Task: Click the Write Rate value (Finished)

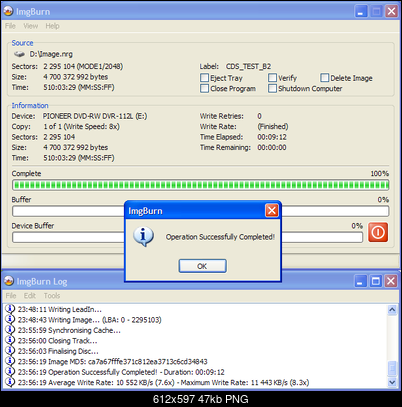Action: 273,126
